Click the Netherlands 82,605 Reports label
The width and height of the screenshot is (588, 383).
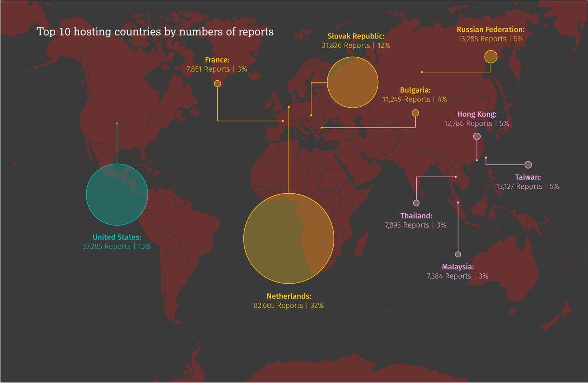289,301
